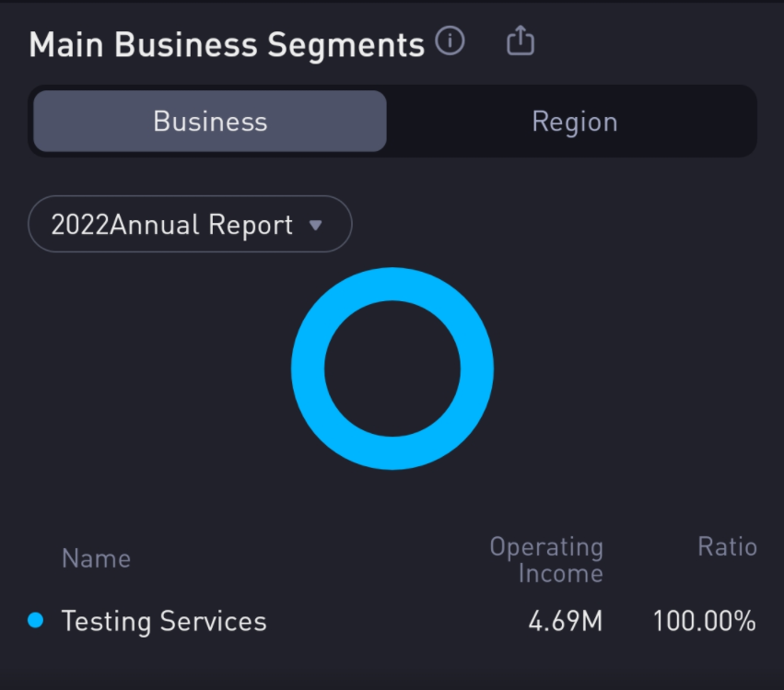Open the 2022Annual Report dropdown
Viewport: 784px width, 690px height.
(190, 224)
